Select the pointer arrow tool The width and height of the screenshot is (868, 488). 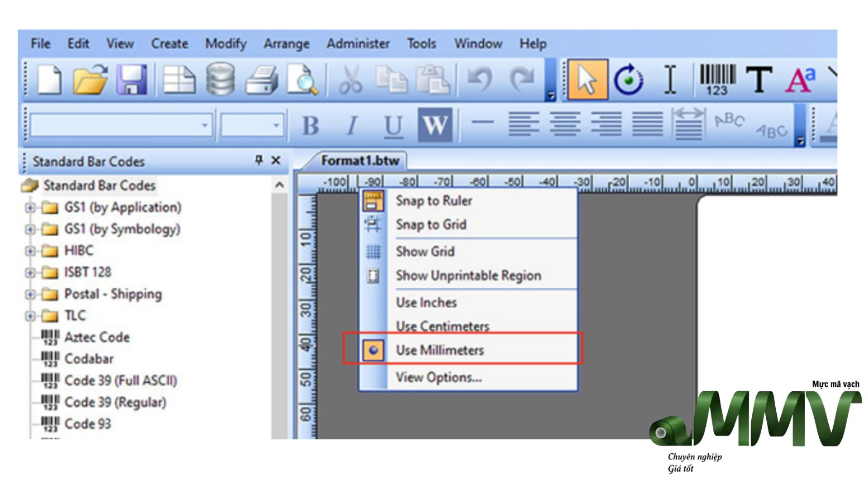(588, 80)
